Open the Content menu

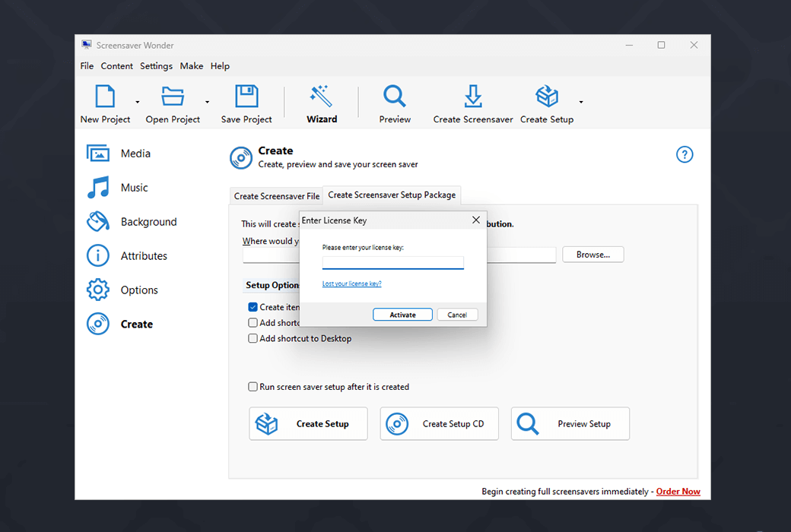pyautogui.click(x=116, y=66)
